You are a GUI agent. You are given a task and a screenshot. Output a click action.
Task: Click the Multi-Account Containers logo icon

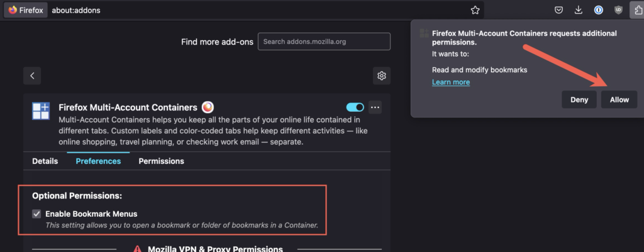coord(41,111)
